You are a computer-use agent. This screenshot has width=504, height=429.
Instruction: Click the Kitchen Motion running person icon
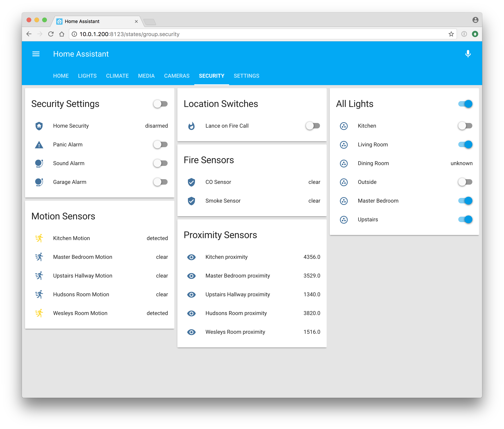pyautogui.click(x=39, y=238)
